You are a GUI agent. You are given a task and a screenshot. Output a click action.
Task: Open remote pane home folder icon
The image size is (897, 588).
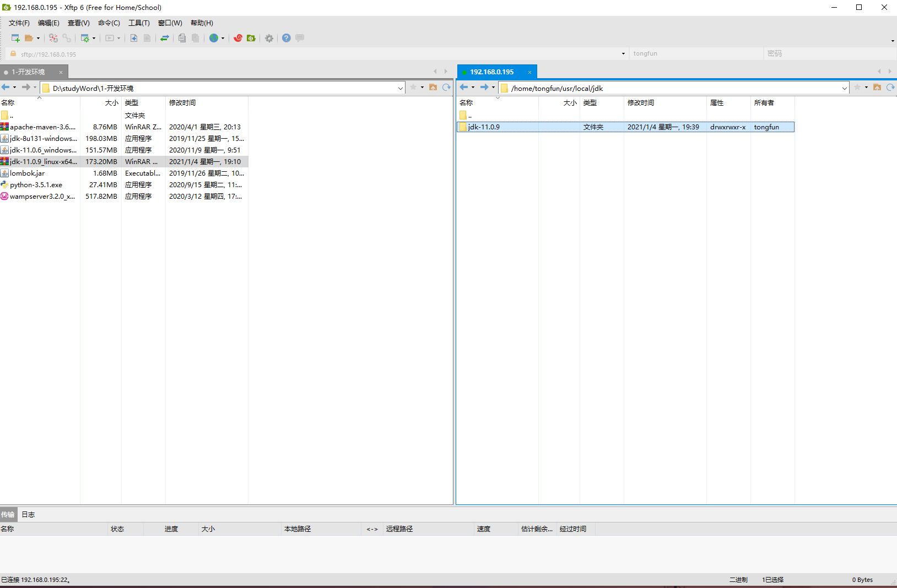tap(877, 87)
